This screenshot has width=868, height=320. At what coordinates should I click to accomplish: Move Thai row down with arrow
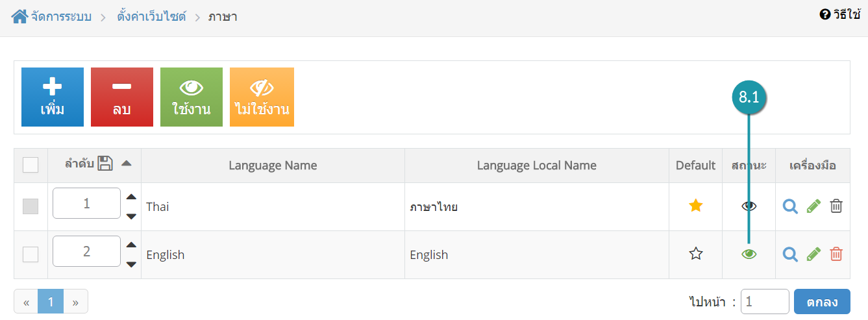[131, 216]
